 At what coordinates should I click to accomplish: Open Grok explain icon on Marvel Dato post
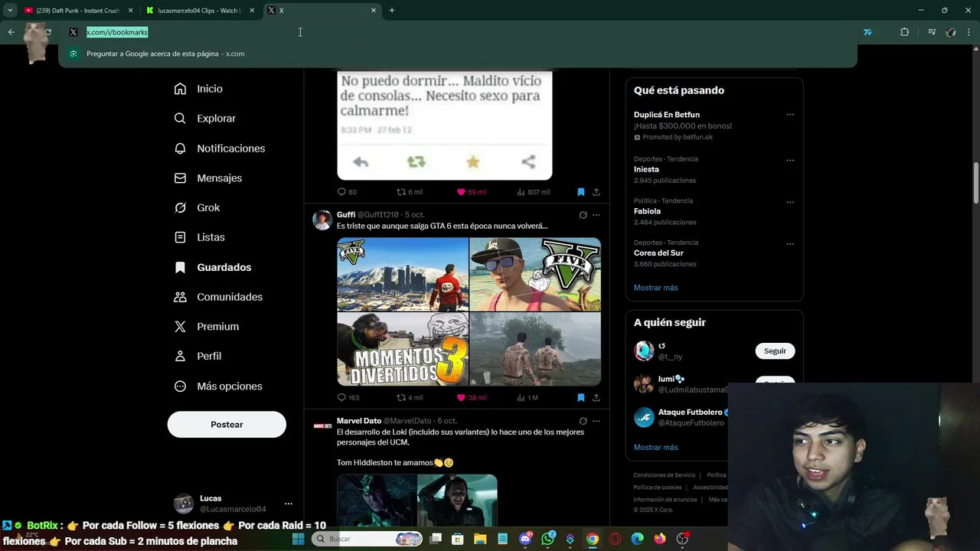583,421
